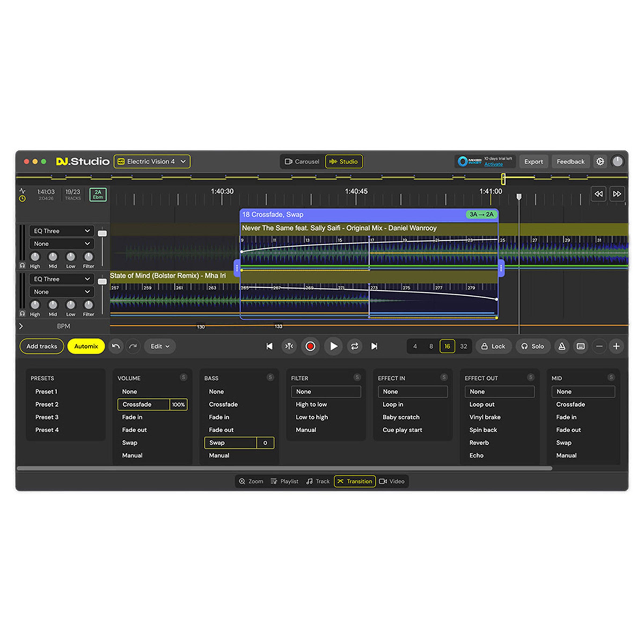Viewport: 644px width, 644px height.
Task: Expand the BPM lane chevron
Action: click(x=21, y=326)
